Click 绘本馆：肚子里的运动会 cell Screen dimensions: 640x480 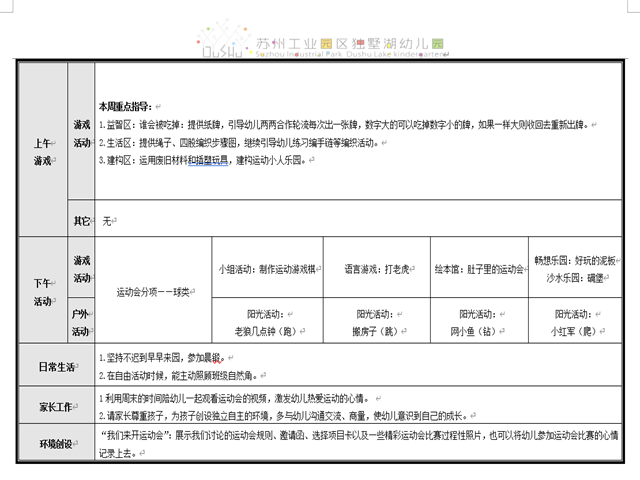(x=479, y=267)
